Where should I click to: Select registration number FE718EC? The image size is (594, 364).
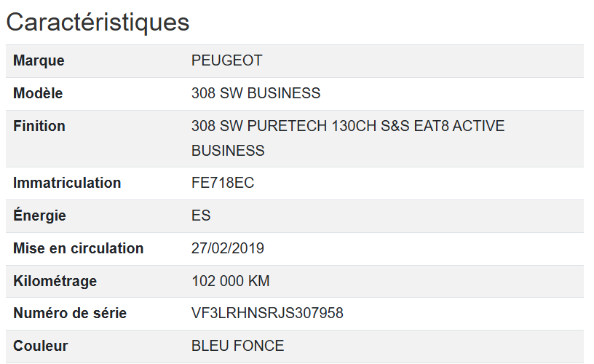tap(223, 183)
